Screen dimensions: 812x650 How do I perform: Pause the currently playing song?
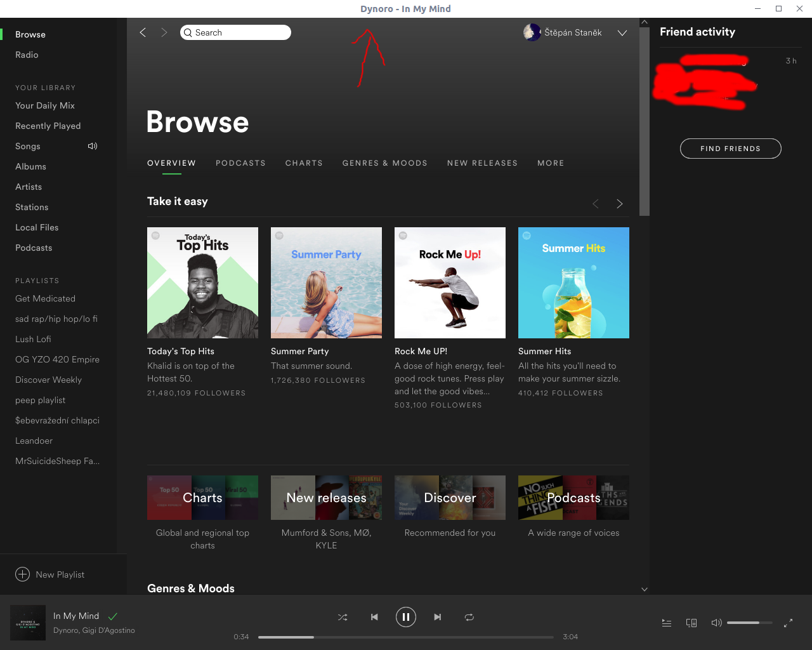(406, 616)
